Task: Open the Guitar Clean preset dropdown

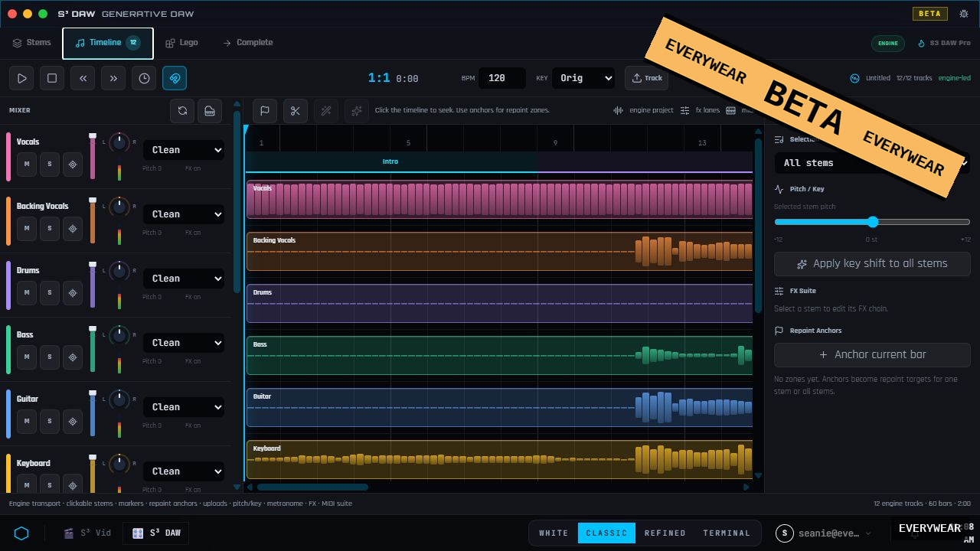Action: click(x=184, y=407)
